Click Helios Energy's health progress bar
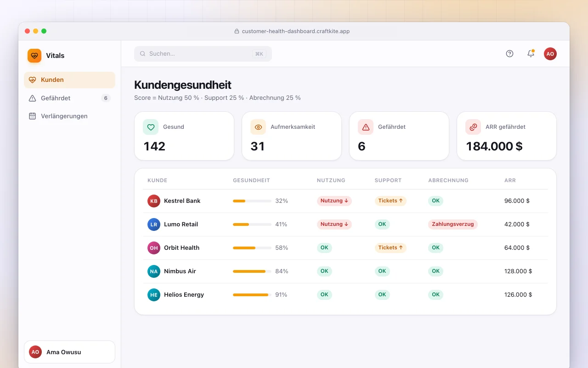Viewport: 588px width, 368px height. point(252,295)
